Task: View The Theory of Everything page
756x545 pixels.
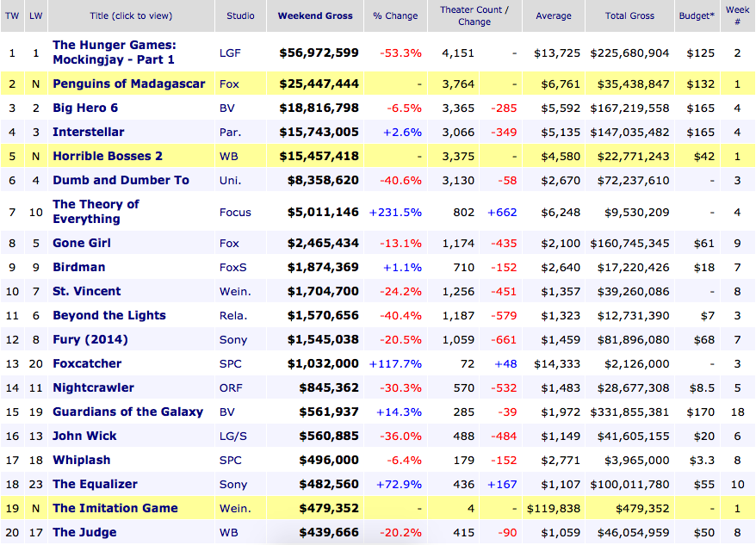Action: [x=96, y=211]
